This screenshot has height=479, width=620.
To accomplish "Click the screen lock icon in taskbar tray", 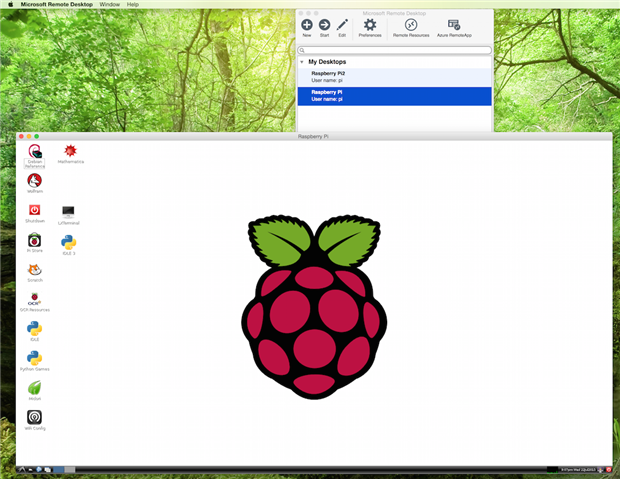I will [600, 470].
